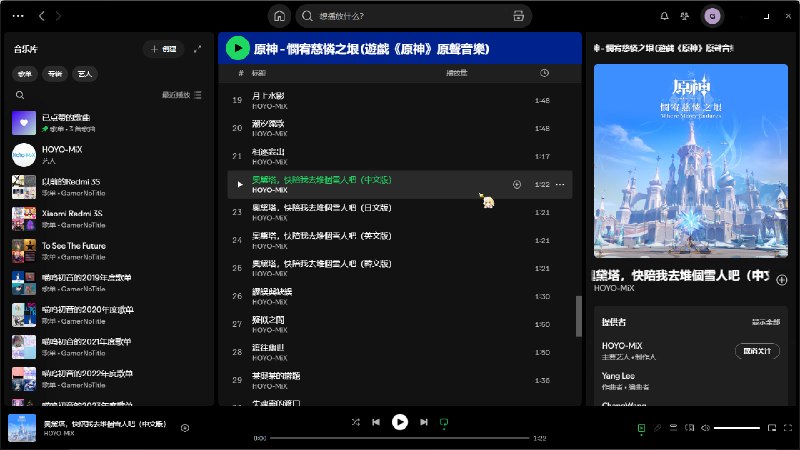Open the album cover in right panel

click(x=691, y=161)
